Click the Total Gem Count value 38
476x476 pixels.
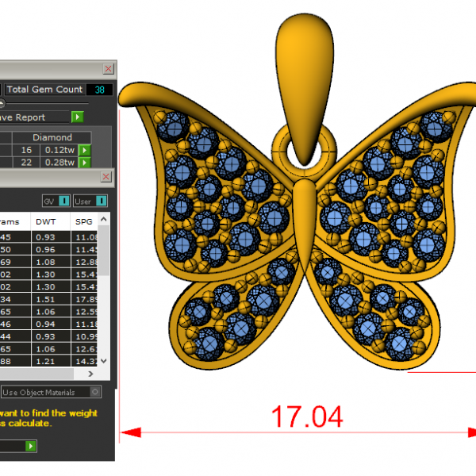pyautogui.click(x=100, y=90)
